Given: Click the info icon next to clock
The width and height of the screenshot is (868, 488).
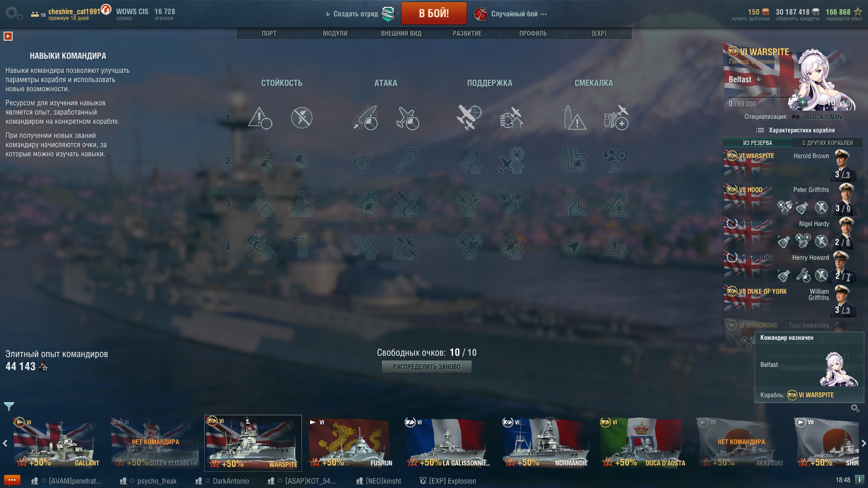Looking at the screenshot, I should pyautogui.click(x=859, y=480).
